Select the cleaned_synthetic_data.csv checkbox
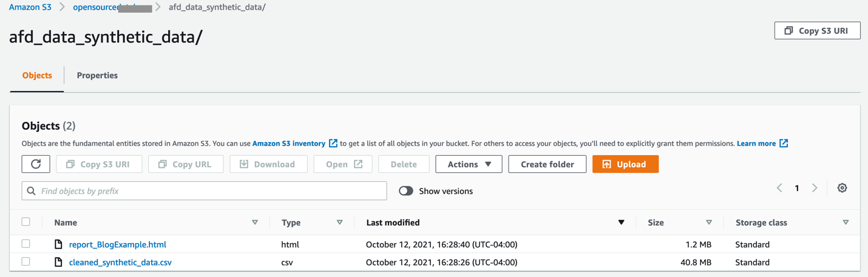 [x=25, y=262]
